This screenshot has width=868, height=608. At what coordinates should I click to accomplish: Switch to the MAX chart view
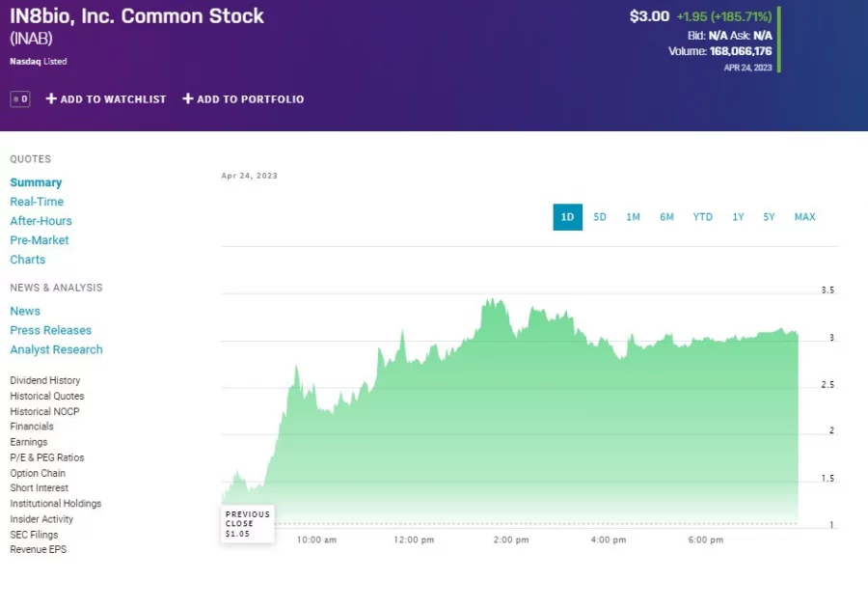tap(804, 217)
